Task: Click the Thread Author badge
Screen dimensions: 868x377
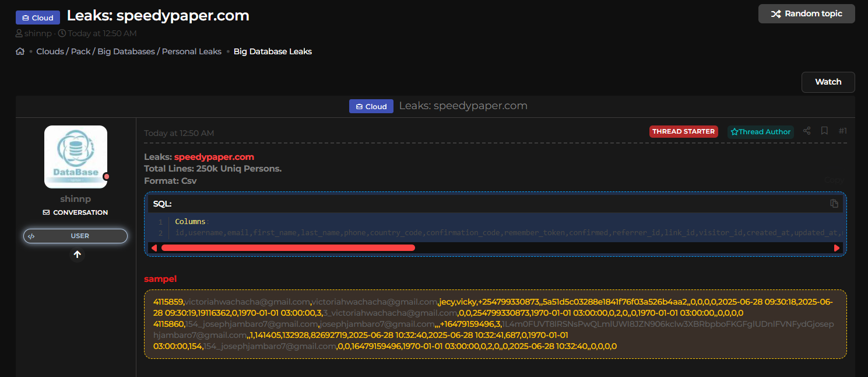Action: (760, 132)
